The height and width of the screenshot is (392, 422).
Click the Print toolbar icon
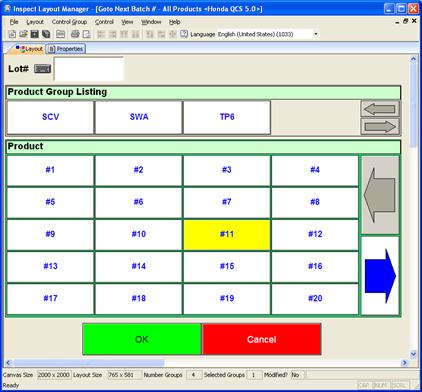75,34
